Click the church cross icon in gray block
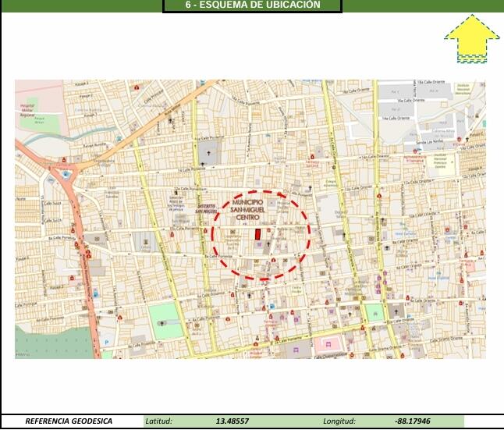 coord(208,150)
